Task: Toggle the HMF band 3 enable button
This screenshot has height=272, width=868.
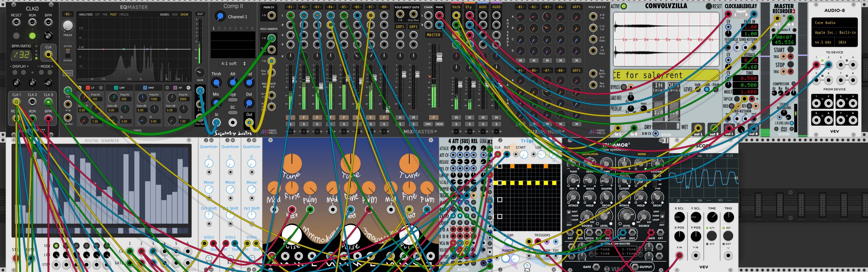Action: coord(145,88)
